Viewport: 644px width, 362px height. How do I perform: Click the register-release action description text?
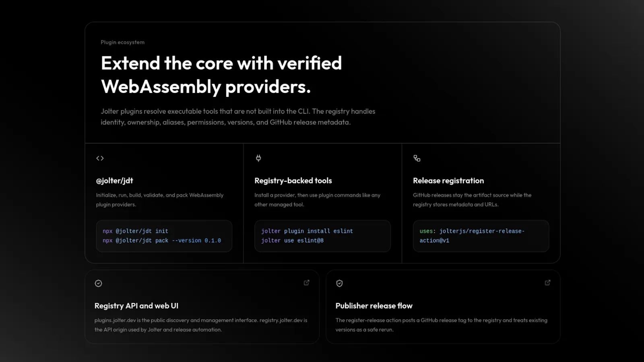(442, 325)
